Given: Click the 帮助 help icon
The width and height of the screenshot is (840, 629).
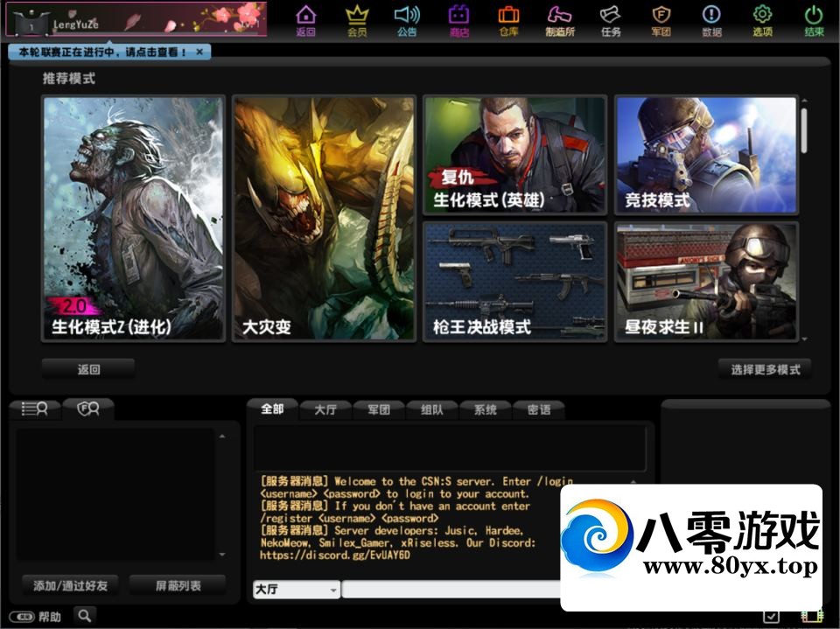Looking at the screenshot, I should point(35,617).
